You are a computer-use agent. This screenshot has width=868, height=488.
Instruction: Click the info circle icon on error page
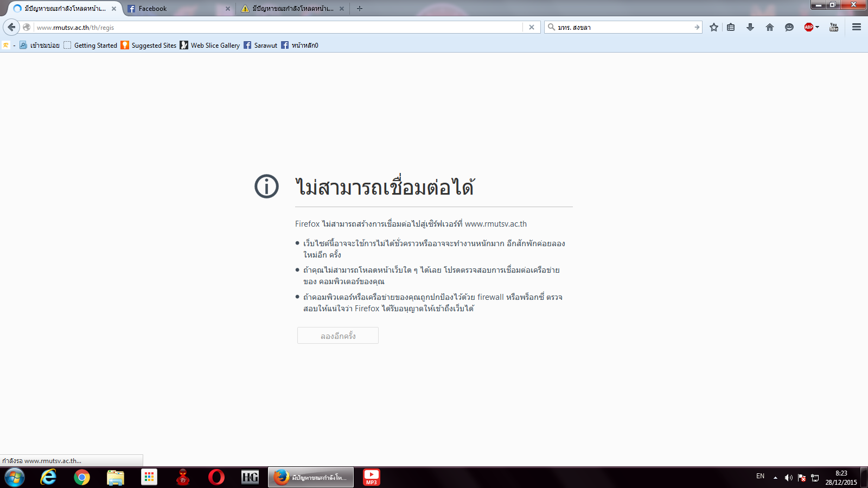[x=266, y=187]
